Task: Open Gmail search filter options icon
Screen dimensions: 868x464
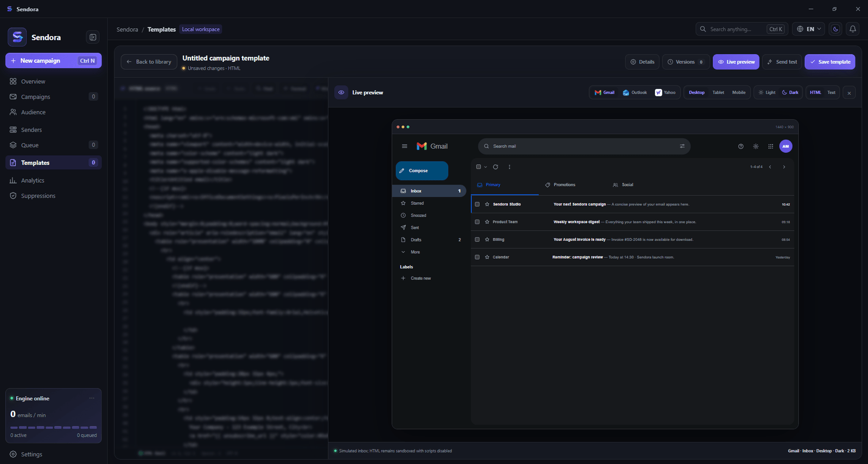Action: tap(682, 146)
